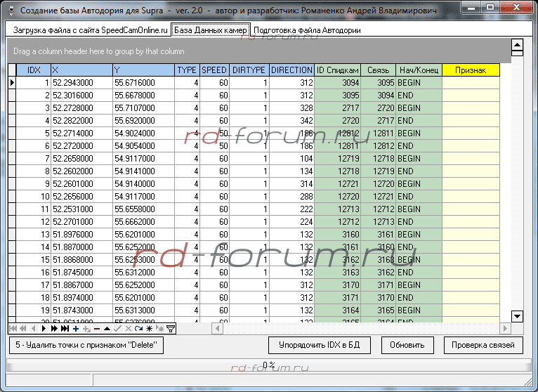Viewport: 538px width, 392px height.
Task: Open the Загрузка файла с сайта SpeedCamOnline.ru tab
Action: pyautogui.click(x=91, y=31)
